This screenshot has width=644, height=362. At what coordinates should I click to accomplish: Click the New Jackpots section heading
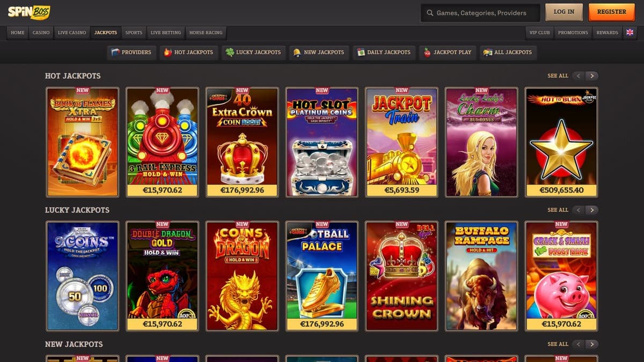coord(74,344)
